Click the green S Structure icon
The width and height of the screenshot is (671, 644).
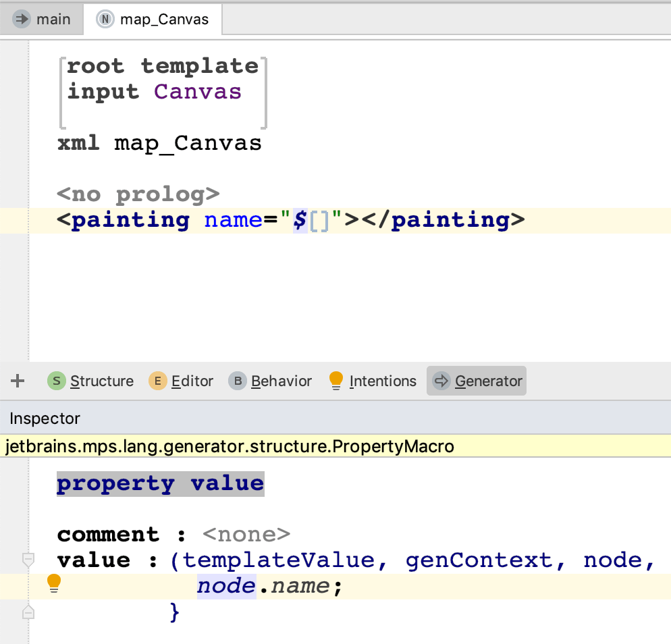(56, 381)
